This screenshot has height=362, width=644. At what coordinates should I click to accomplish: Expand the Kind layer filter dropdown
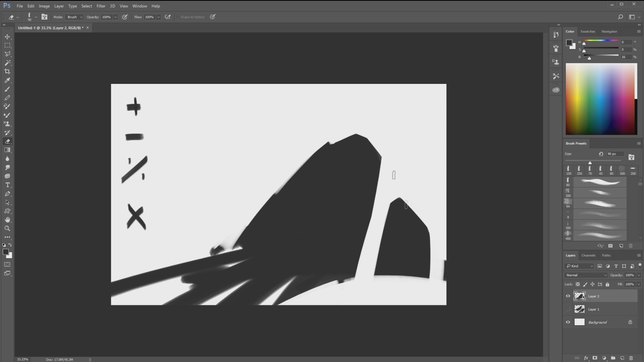click(580, 266)
